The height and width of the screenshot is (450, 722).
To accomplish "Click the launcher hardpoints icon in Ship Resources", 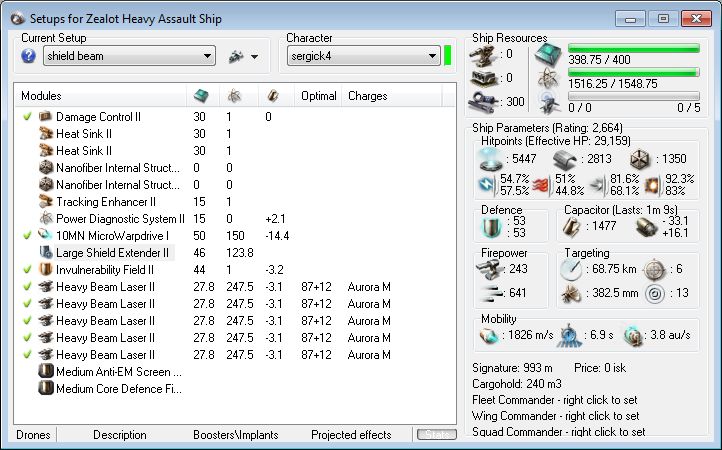I will coord(482,78).
